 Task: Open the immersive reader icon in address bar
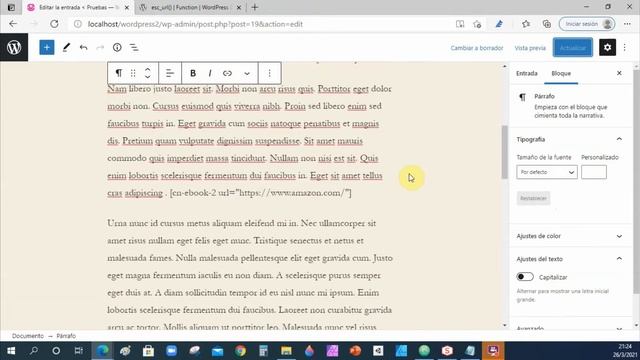point(460,24)
